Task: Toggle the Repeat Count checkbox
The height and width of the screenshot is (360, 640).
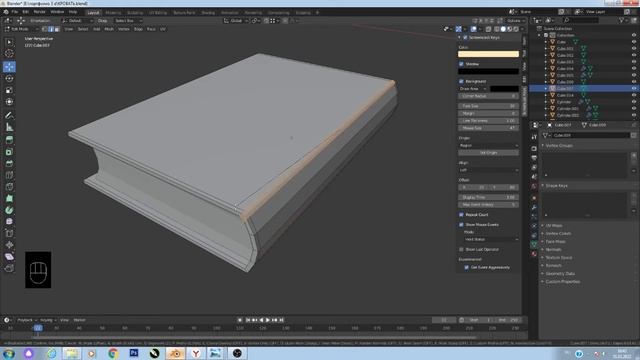Action: 461,215
